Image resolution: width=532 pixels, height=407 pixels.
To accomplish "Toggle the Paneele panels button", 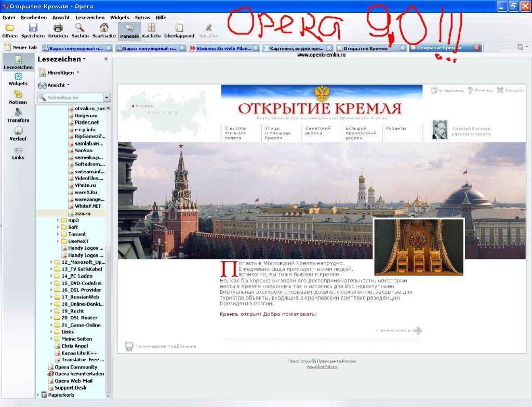I will 129,31.
